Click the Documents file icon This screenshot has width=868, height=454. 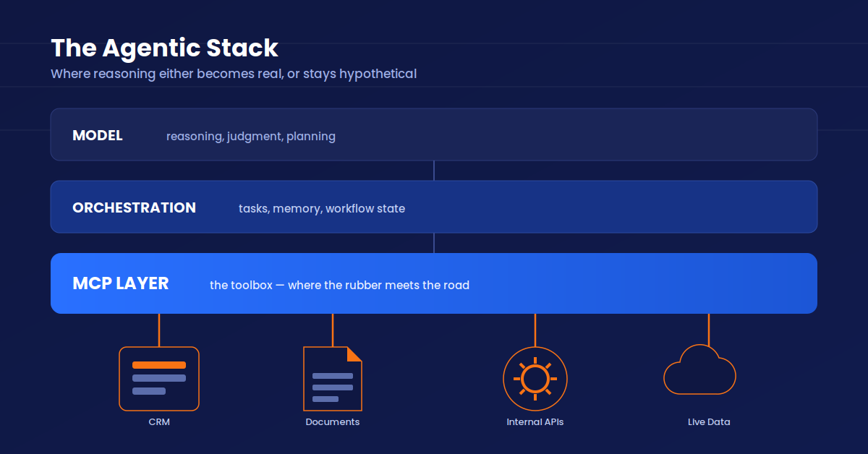[333, 379]
